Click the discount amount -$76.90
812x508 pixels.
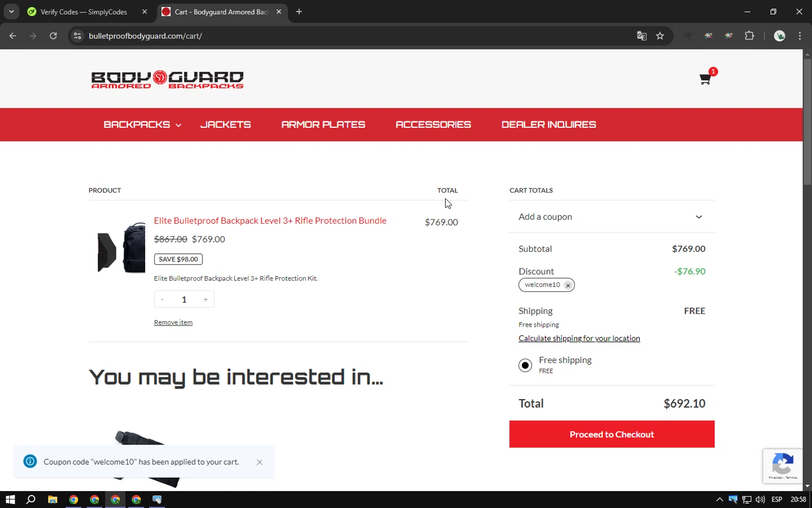tap(690, 271)
